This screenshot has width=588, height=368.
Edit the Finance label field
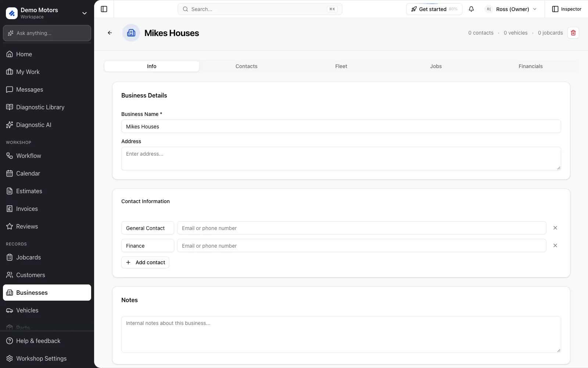(x=148, y=245)
